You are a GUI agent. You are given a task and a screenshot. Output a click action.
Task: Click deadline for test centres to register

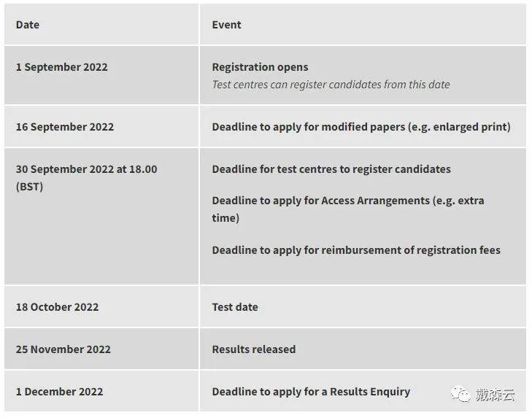point(331,169)
